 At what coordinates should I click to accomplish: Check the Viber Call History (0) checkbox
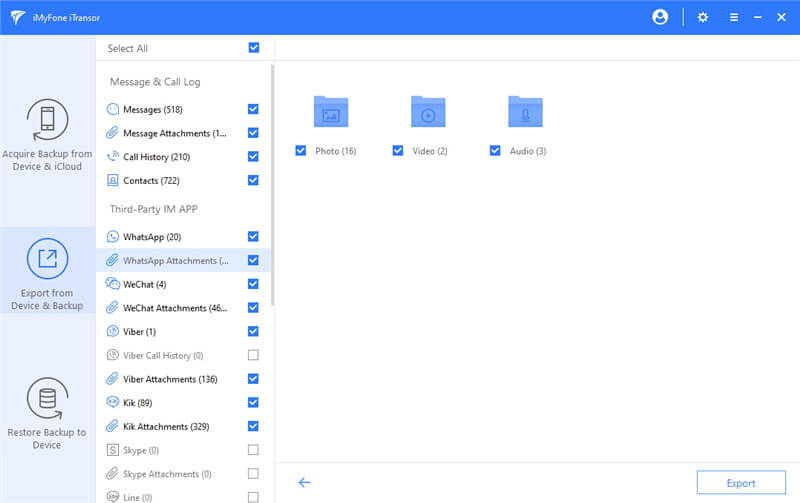click(253, 355)
